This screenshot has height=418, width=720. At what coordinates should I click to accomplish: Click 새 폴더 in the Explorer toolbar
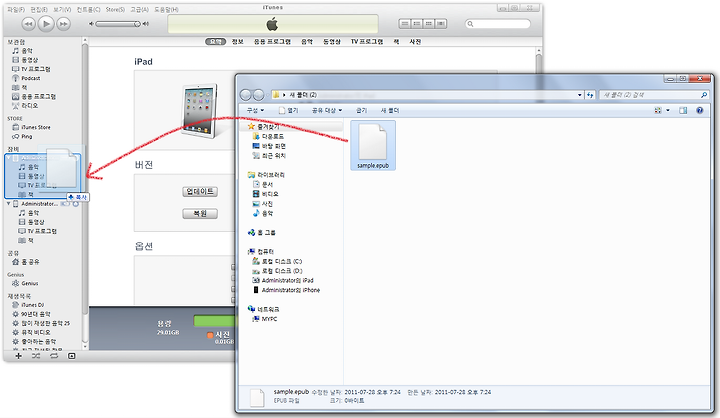point(390,110)
